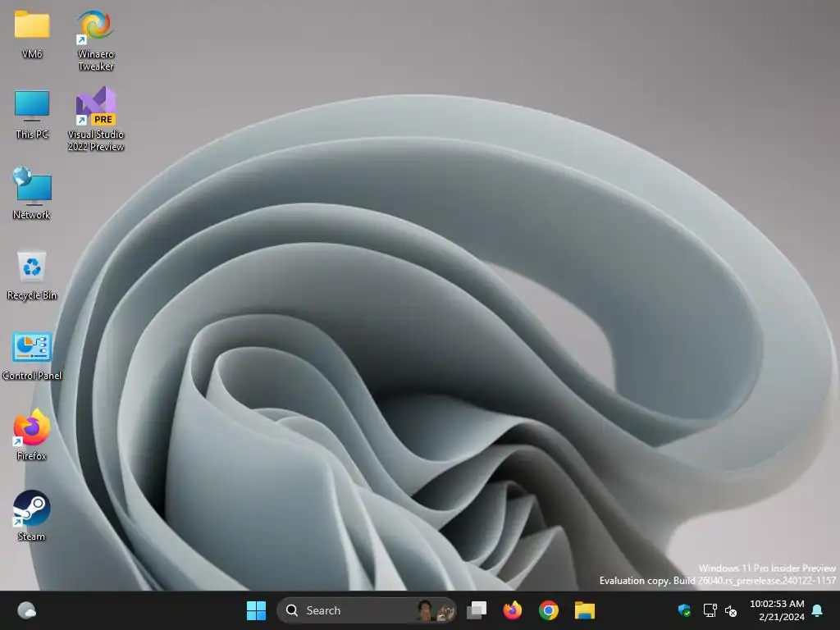Select the Steam desktop shortcut
840x630 pixels.
pyautogui.click(x=32, y=515)
